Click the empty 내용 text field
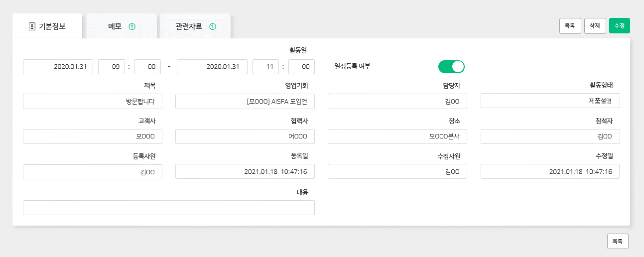Image resolution: width=644 pixels, height=257 pixels. click(x=169, y=208)
